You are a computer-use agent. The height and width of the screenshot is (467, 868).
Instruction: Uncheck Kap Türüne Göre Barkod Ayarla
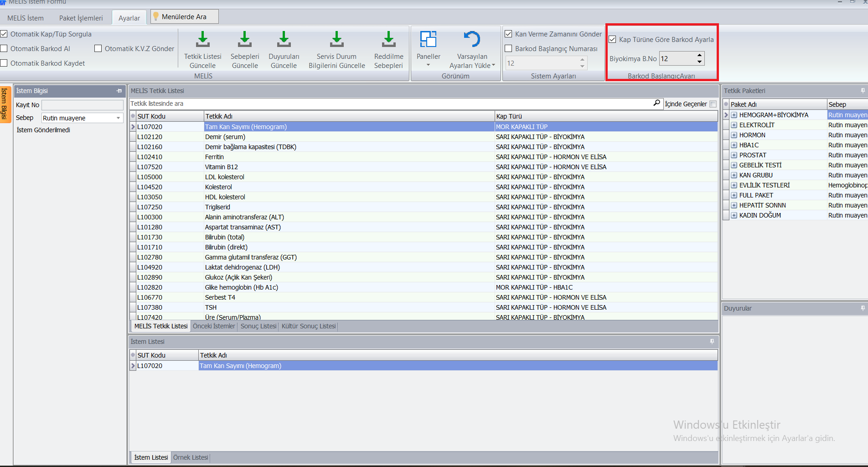pos(612,40)
